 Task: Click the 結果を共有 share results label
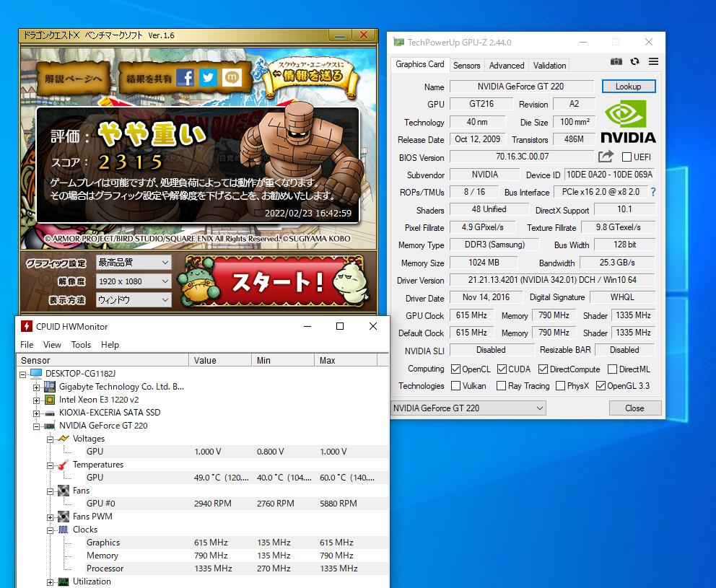(149, 79)
